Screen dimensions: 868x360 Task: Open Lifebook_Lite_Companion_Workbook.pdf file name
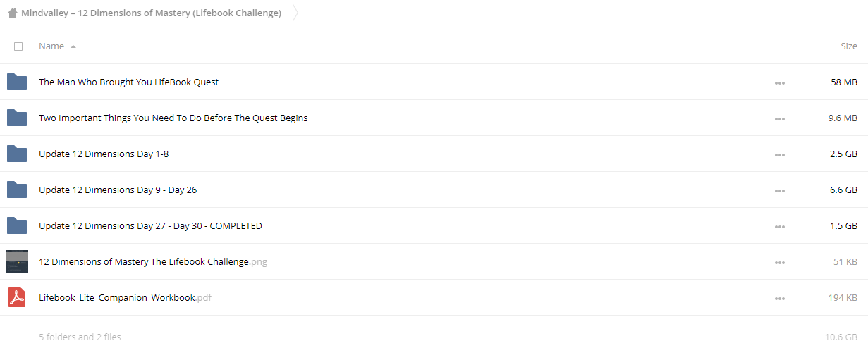[125, 297]
